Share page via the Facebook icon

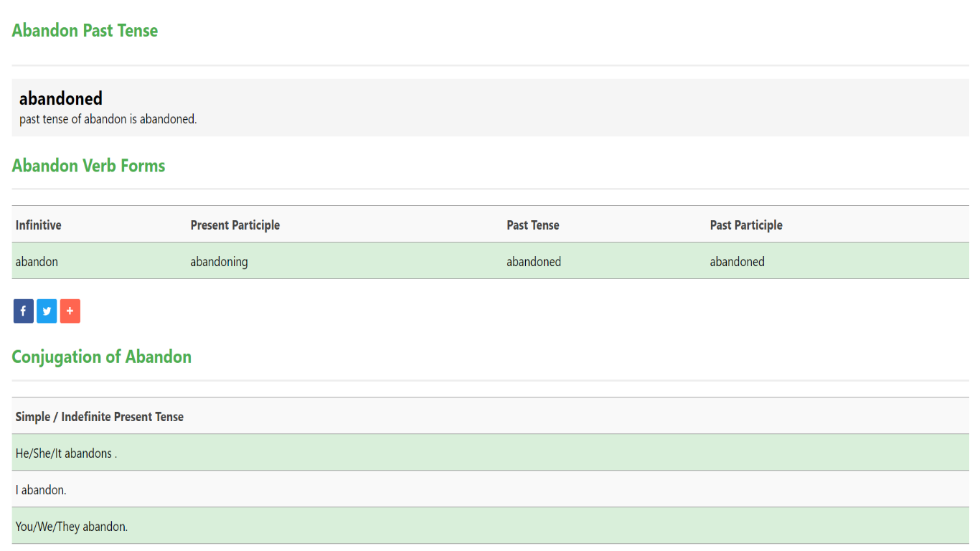pos(23,311)
